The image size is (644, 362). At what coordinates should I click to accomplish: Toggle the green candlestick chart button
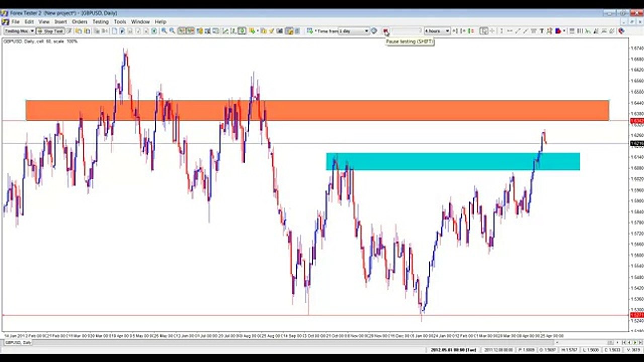point(242,31)
